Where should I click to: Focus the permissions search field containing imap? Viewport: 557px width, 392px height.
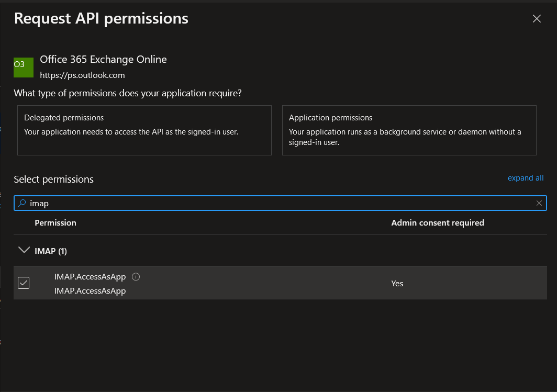280,203
